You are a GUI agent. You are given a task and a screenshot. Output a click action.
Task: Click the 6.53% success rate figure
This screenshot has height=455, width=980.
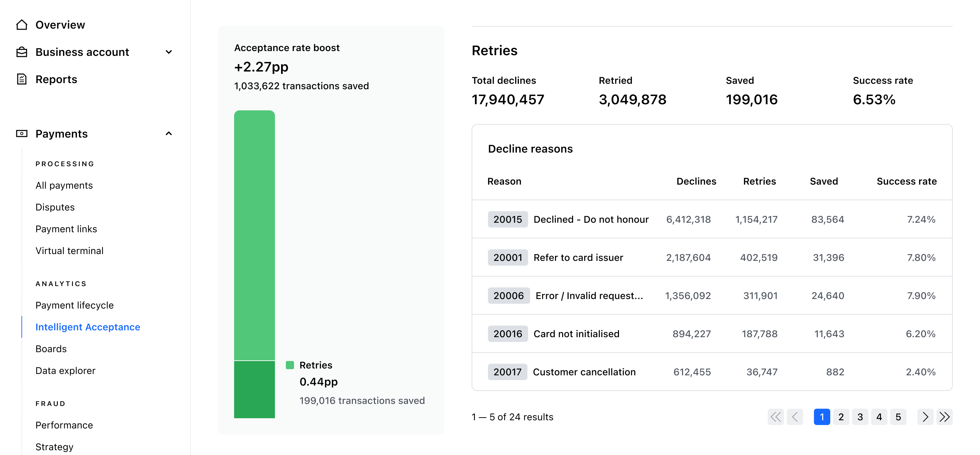874,99
